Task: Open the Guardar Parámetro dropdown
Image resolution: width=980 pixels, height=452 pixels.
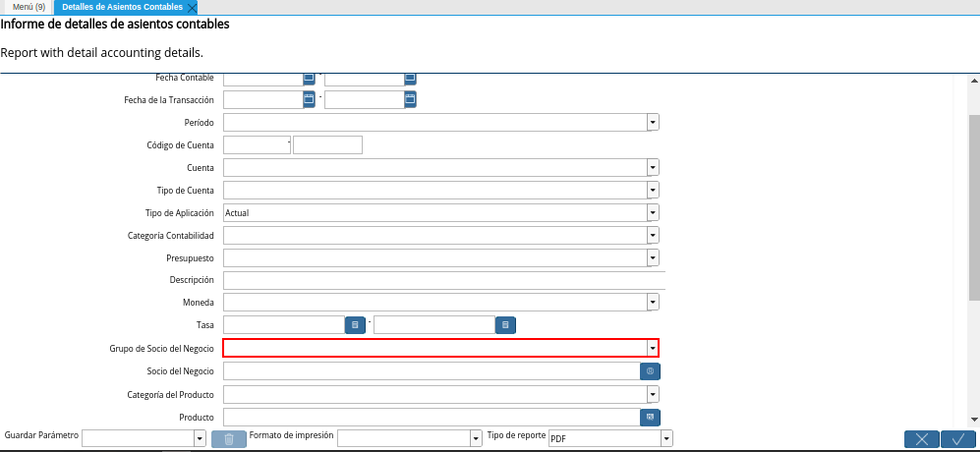Action: click(x=200, y=439)
